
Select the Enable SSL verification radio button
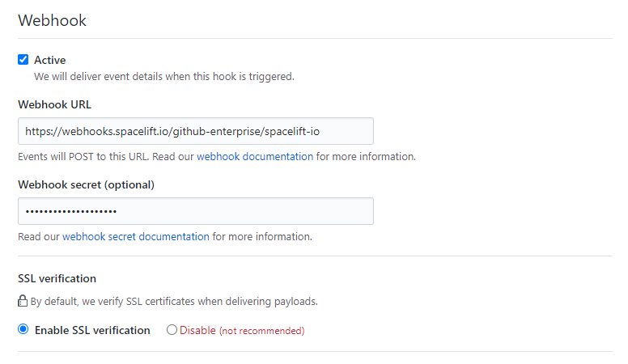(23, 330)
